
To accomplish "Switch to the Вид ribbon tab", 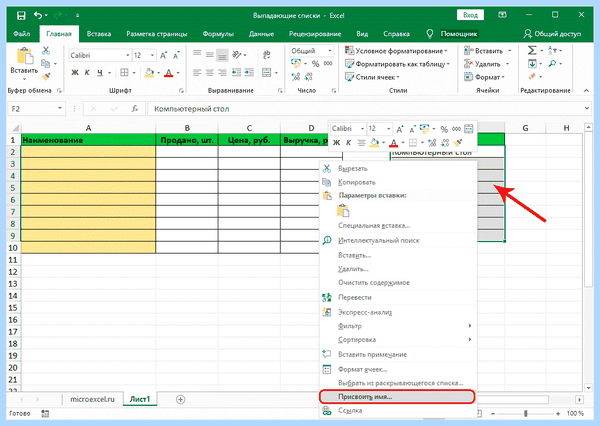I will 362,34.
